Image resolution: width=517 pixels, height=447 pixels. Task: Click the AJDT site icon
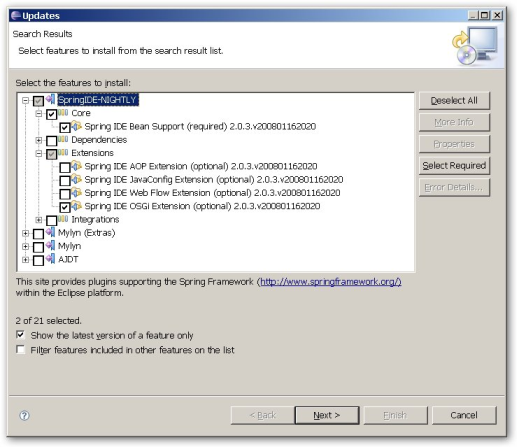click(50, 259)
